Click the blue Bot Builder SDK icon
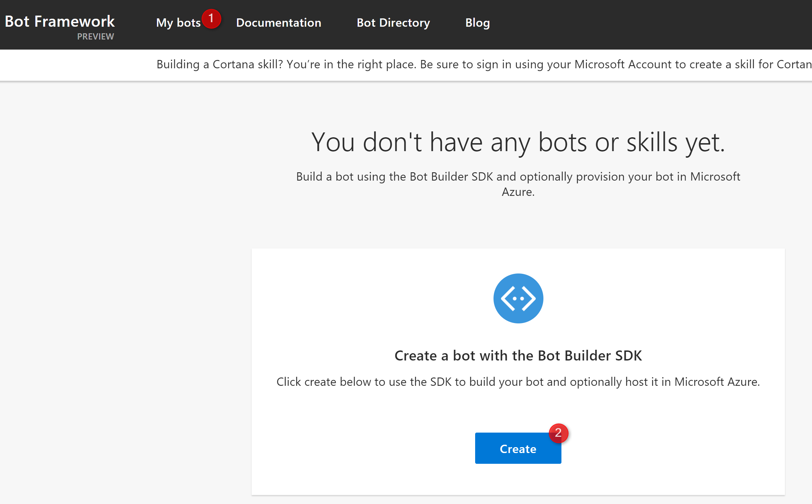The image size is (812, 504). click(518, 298)
